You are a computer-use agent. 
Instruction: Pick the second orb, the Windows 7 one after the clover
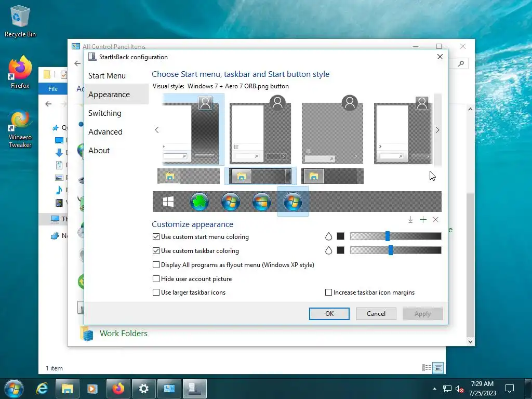(x=230, y=202)
